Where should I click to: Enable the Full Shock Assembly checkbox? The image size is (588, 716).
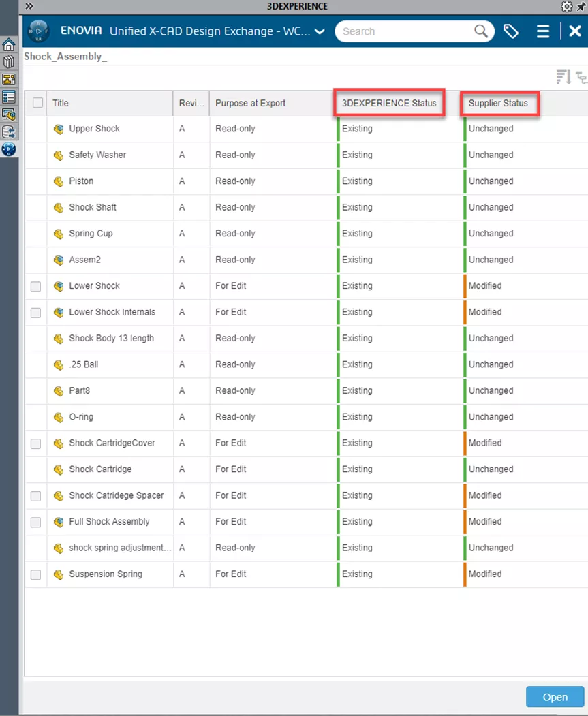pyautogui.click(x=35, y=522)
